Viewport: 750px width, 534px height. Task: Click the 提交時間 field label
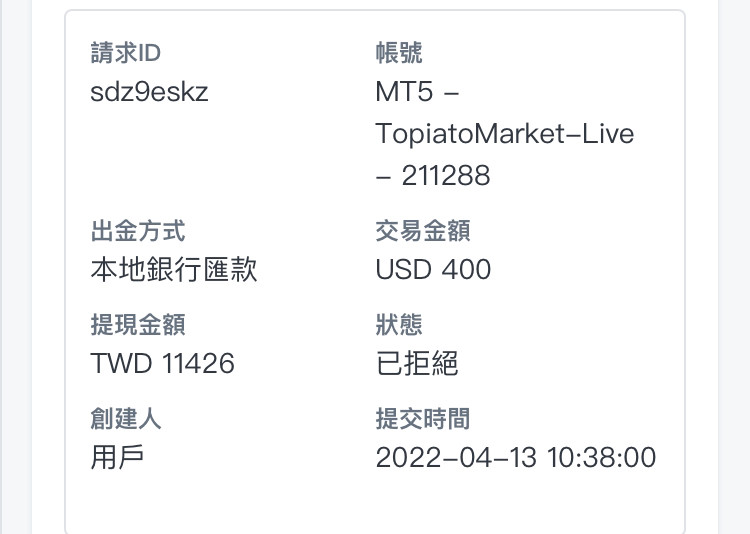[423, 419]
